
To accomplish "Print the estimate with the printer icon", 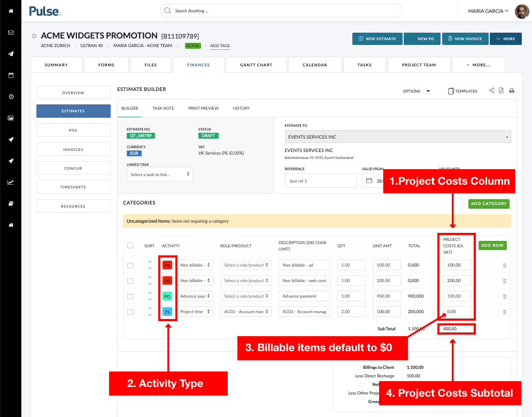I will (512, 90).
